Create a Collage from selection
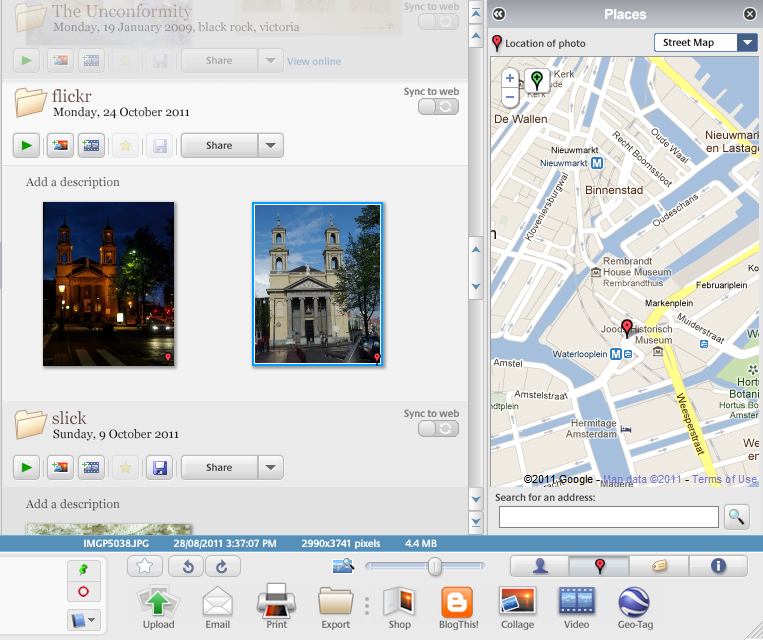Screen dimensions: 763x640 pyautogui.click(x=517, y=602)
